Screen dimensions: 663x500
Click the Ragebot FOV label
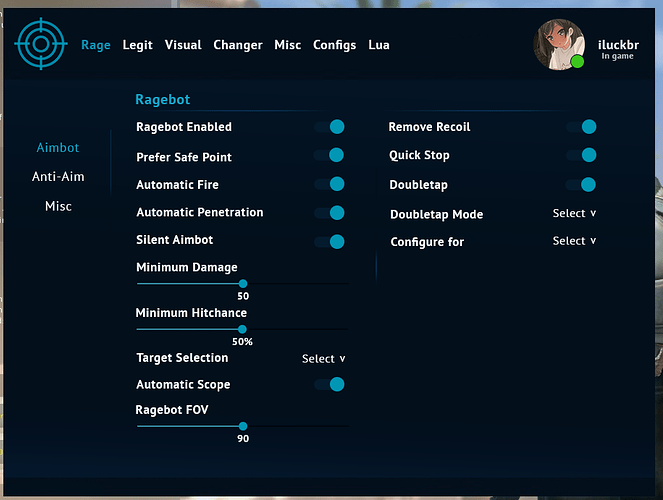172,410
